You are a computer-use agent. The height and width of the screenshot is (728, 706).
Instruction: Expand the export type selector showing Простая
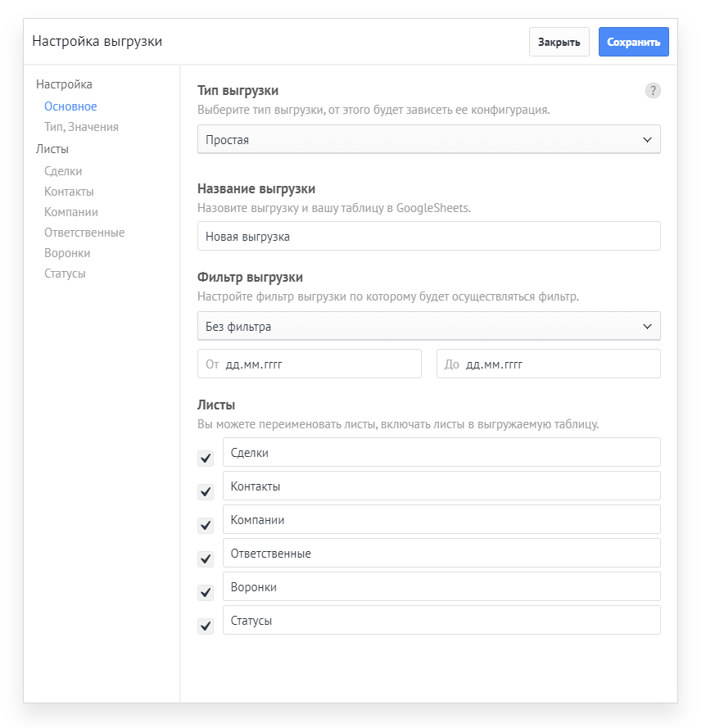(x=428, y=138)
